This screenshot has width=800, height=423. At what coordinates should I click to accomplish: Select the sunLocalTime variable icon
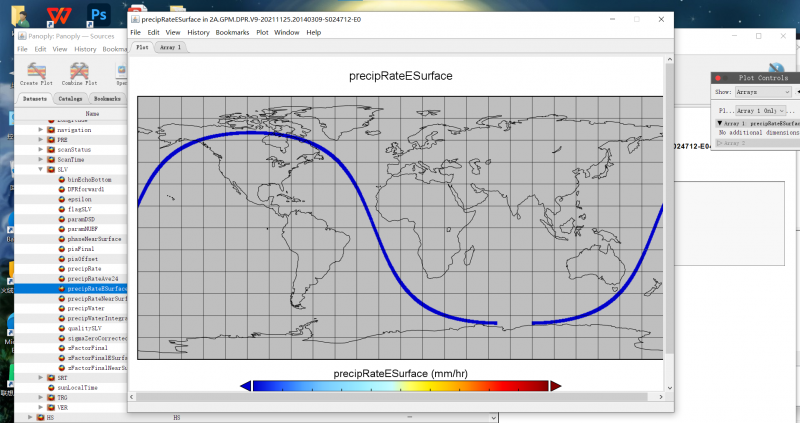(x=50, y=386)
